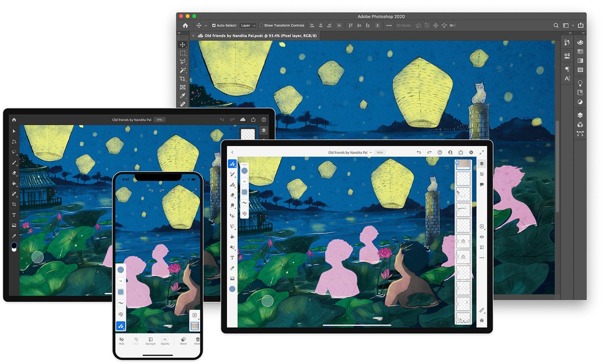Enable Show Transform Controls
Screen dimensions: 605x364
pos(261,25)
